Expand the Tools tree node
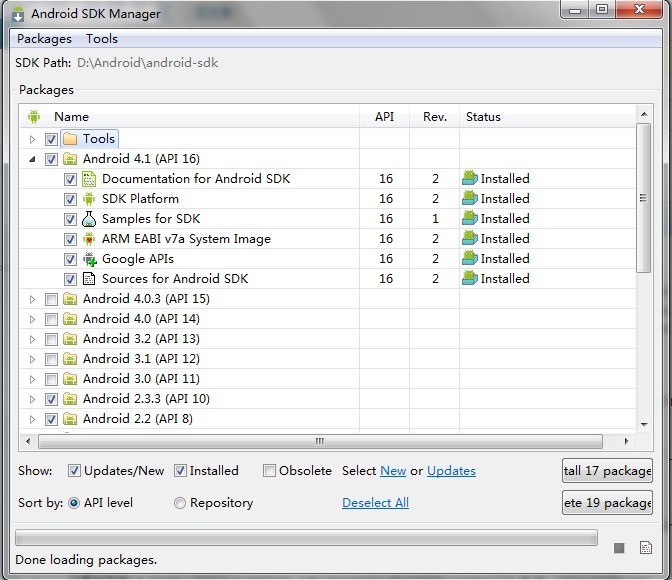This screenshot has width=672, height=580. [33, 139]
